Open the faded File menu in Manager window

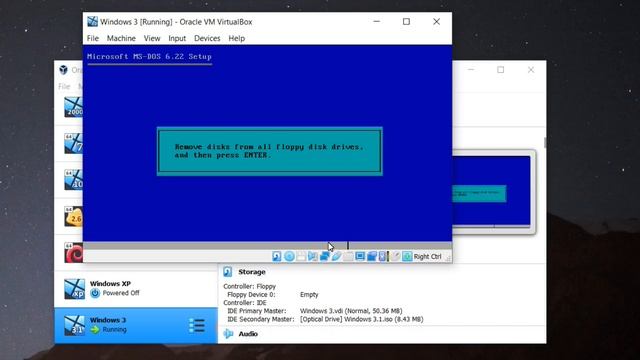(x=64, y=87)
